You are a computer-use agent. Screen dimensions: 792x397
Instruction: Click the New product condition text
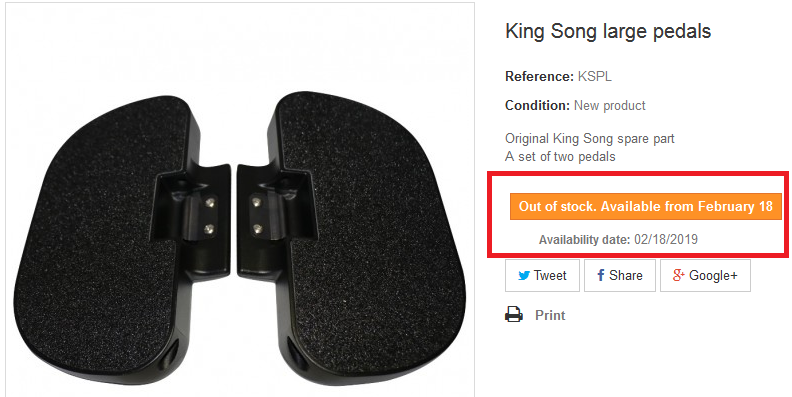coord(610,106)
